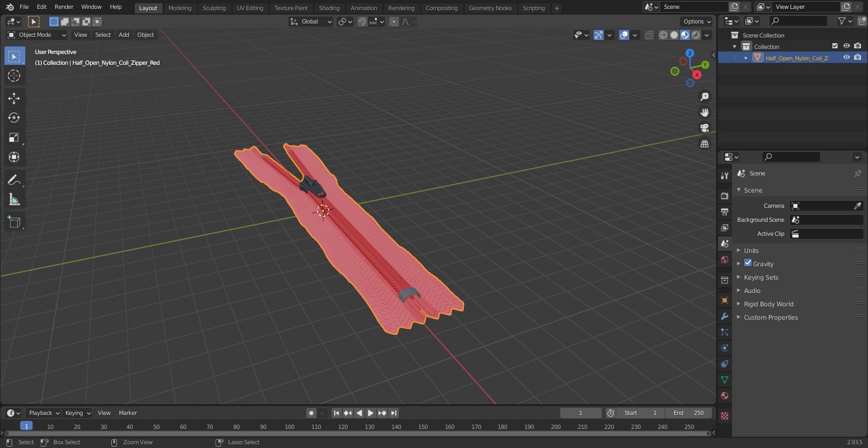Toggle Collection viewport visibility eye
The image size is (868, 448).
pyautogui.click(x=846, y=46)
